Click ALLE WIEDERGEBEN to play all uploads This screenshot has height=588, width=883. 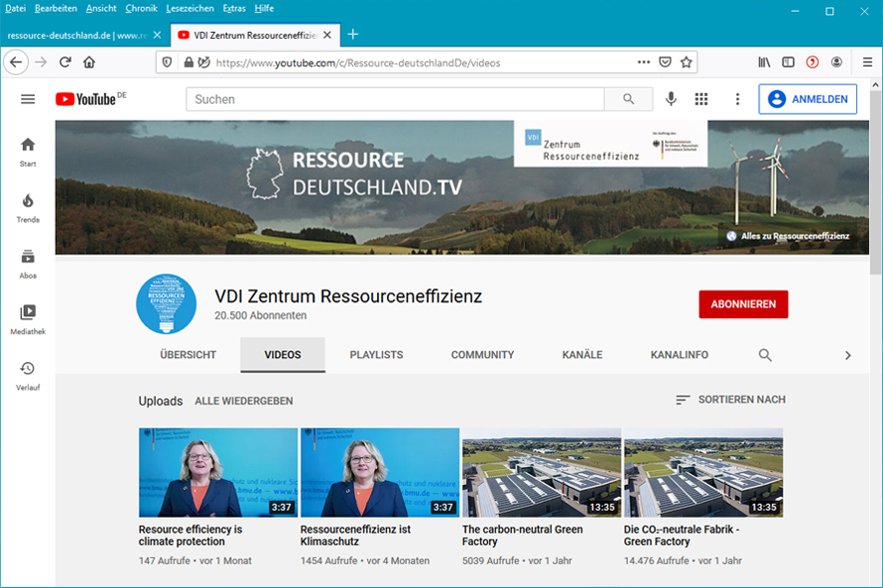pyautogui.click(x=244, y=402)
